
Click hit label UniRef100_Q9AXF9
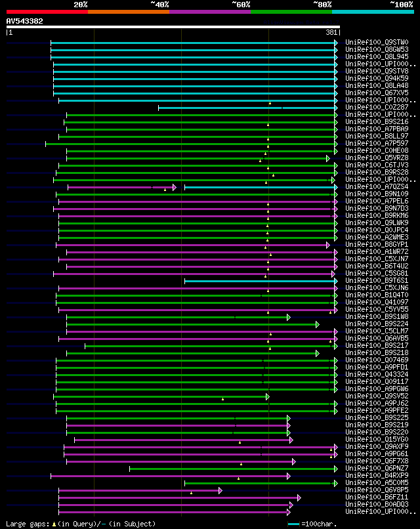pyautogui.click(x=377, y=447)
